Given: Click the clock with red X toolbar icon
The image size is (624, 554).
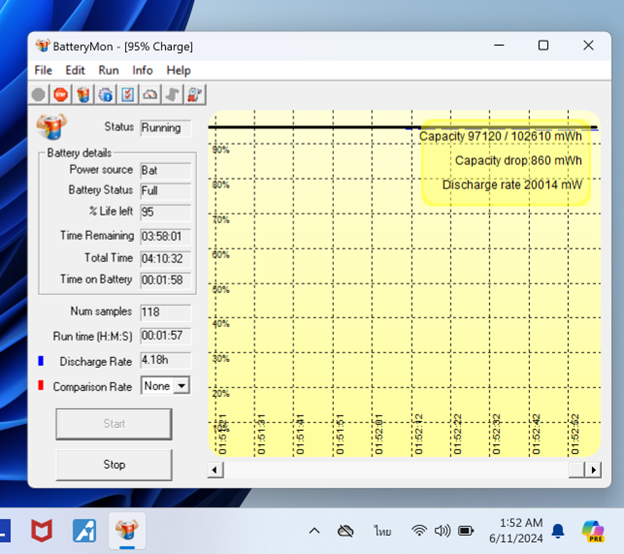Looking at the screenshot, I should [x=195, y=95].
